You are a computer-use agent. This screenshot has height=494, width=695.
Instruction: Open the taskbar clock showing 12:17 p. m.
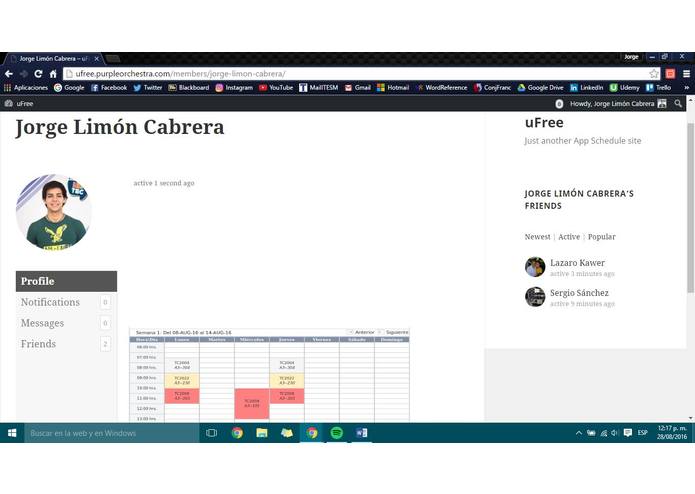672,432
